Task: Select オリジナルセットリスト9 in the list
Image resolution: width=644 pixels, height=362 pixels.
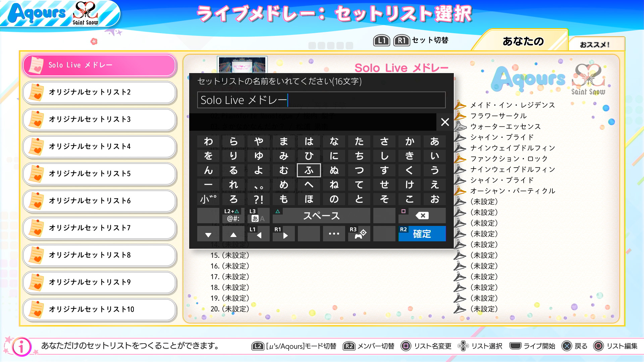Action: point(99,282)
